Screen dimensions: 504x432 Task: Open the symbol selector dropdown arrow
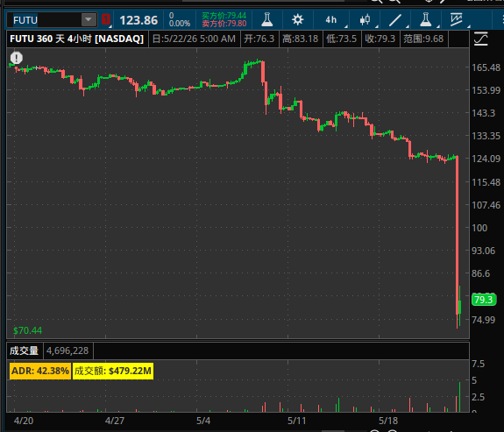pos(89,20)
